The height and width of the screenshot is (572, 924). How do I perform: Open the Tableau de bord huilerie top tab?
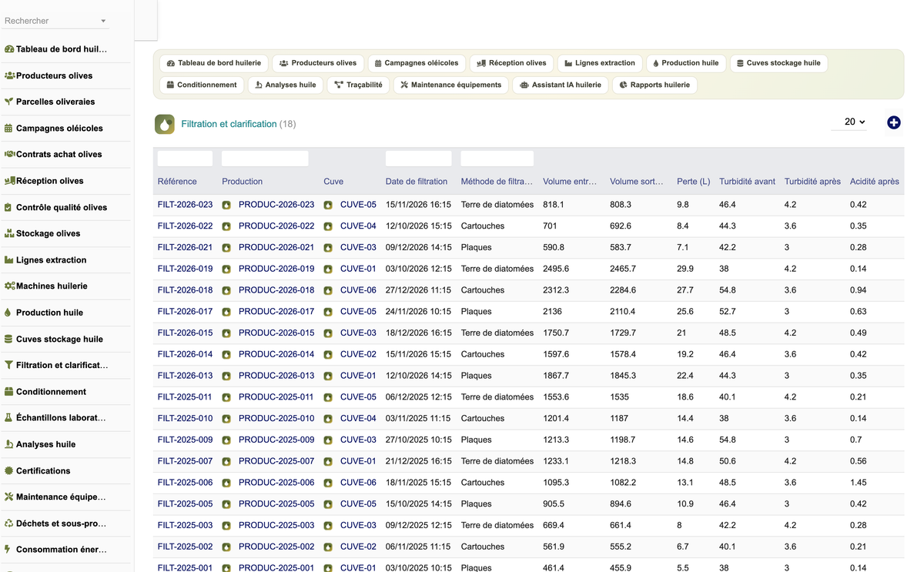coord(214,63)
